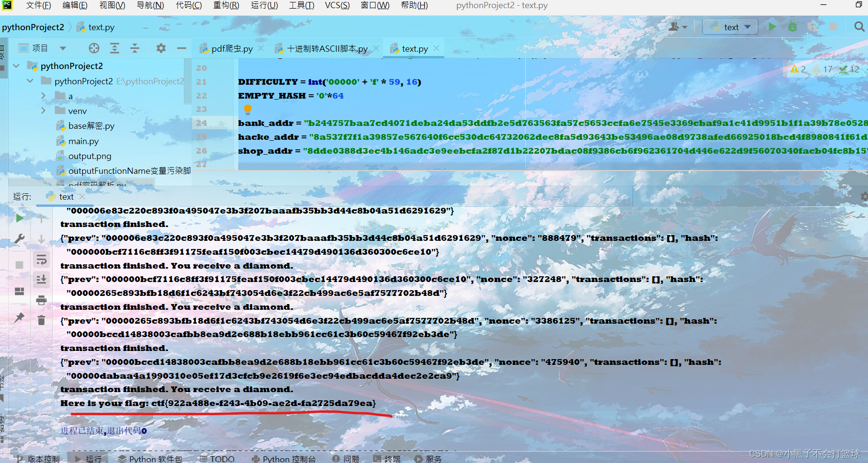The height and width of the screenshot is (463, 868).
Task: Open the 窗口(W) menu
Action: (375, 5)
